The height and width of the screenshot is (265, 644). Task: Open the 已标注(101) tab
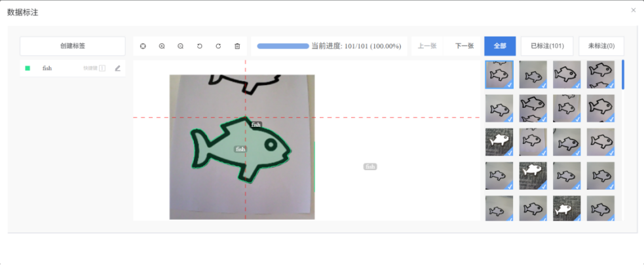[547, 46]
